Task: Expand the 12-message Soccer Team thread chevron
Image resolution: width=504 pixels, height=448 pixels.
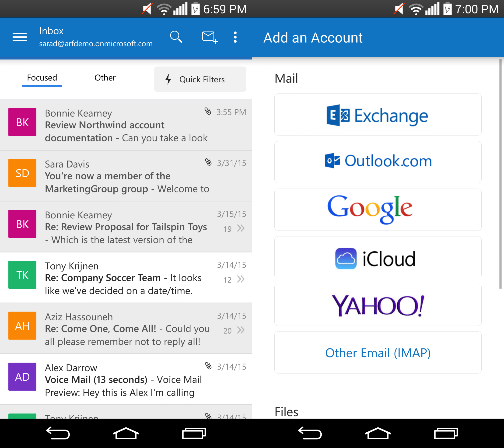Action: [241, 279]
